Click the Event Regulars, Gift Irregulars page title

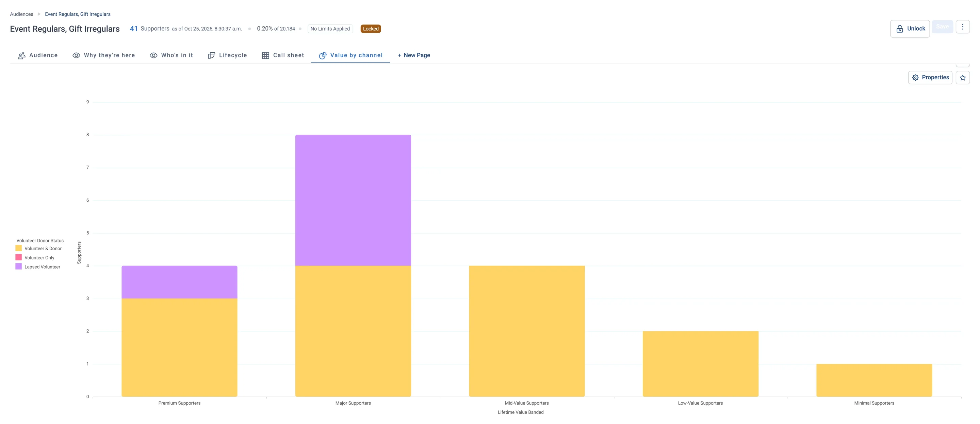pos(65,29)
